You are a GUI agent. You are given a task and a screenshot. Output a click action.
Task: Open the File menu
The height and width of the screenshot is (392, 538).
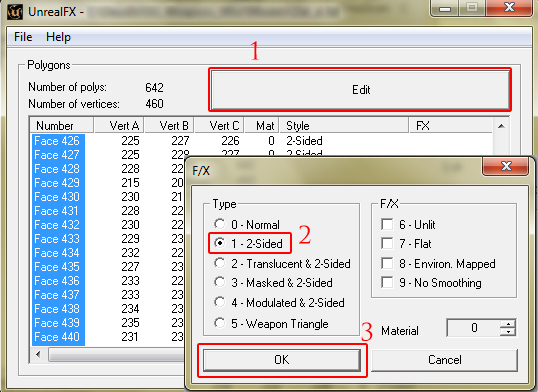[x=23, y=37]
